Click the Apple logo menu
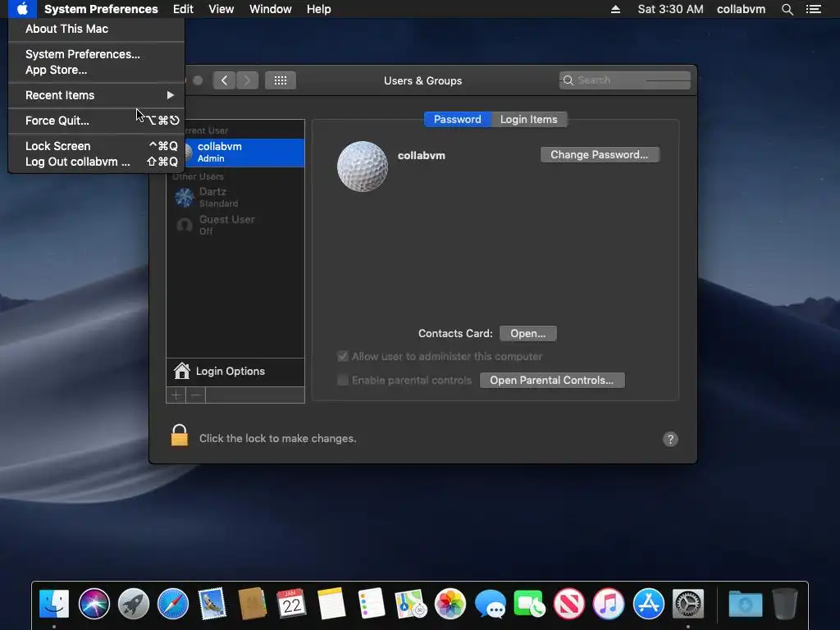 [x=22, y=9]
